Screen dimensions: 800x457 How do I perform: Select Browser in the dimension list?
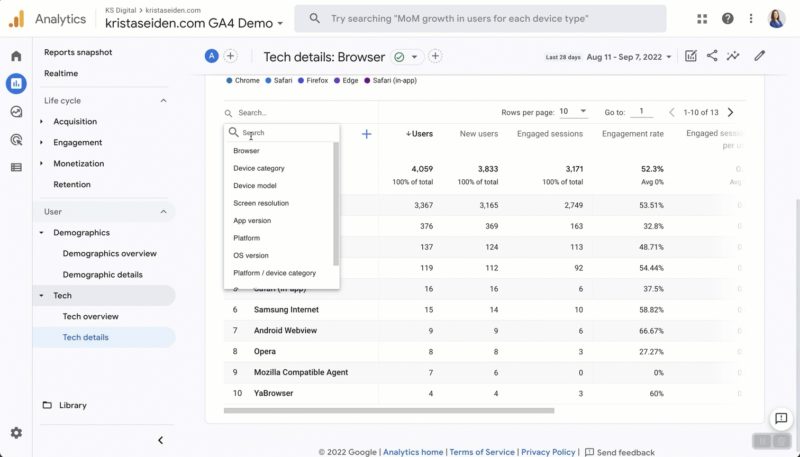(x=246, y=151)
